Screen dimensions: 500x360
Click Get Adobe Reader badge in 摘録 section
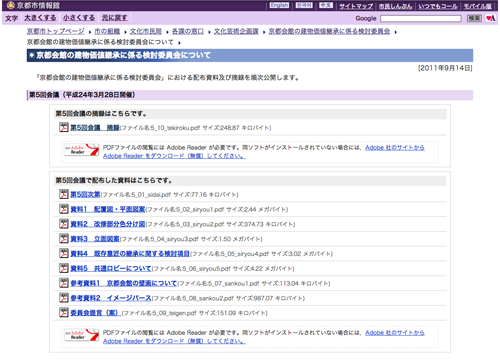click(x=82, y=150)
